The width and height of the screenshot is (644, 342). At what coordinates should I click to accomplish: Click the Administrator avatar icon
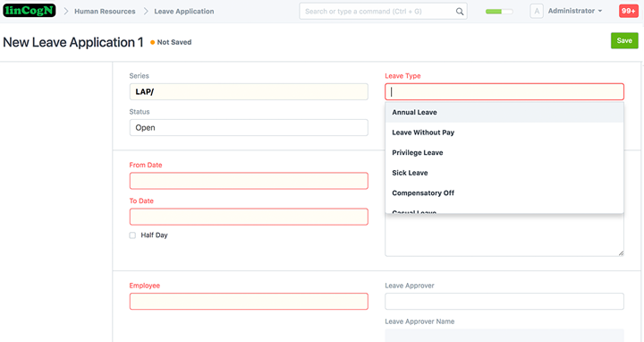point(537,11)
